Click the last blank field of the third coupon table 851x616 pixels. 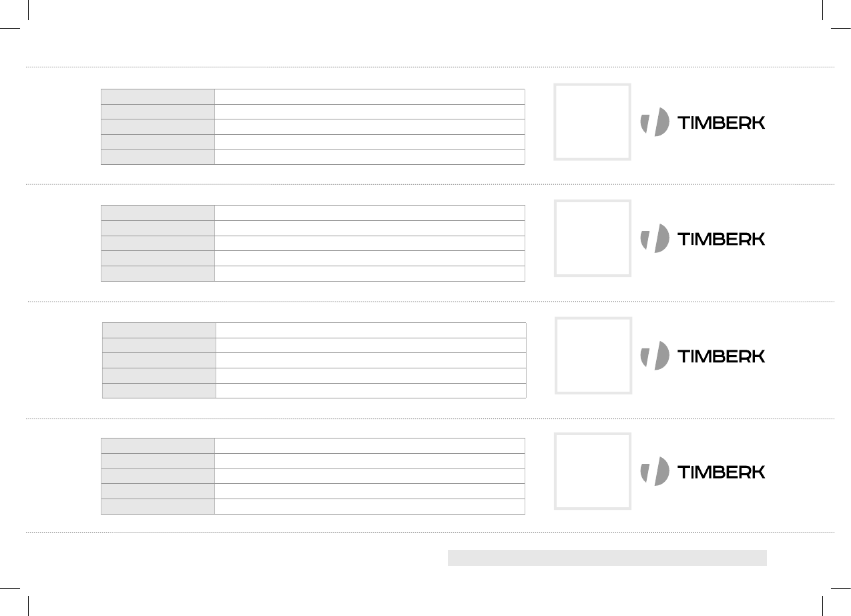371,390
